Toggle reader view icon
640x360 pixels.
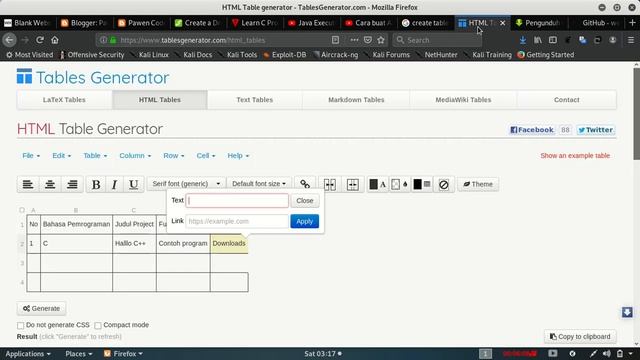pos(336,40)
